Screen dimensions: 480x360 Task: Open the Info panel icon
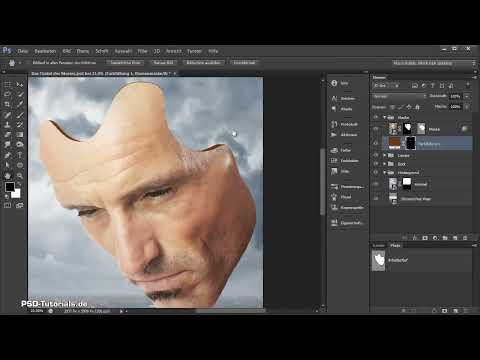point(334,83)
